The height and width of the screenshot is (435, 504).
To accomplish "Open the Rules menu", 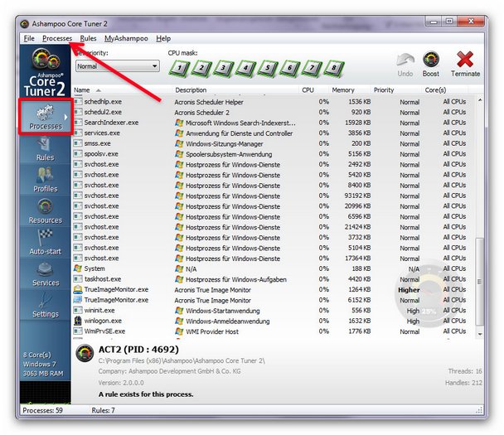I will (88, 39).
